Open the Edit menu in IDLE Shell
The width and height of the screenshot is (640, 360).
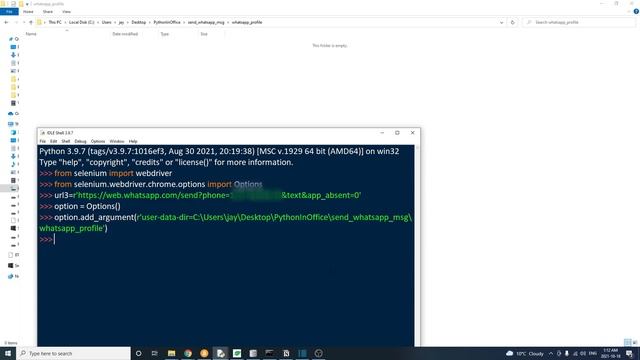[x=53, y=141]
